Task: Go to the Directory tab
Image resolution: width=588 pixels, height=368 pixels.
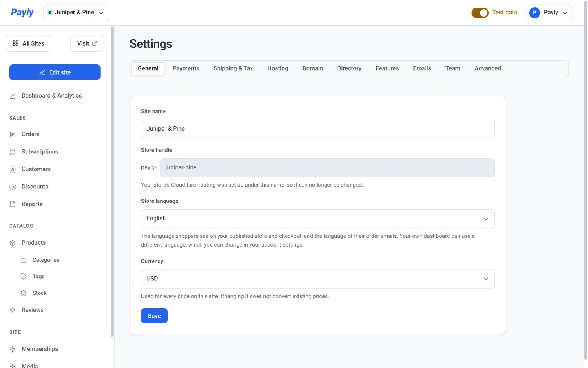Action: click(x=349, y=68)
